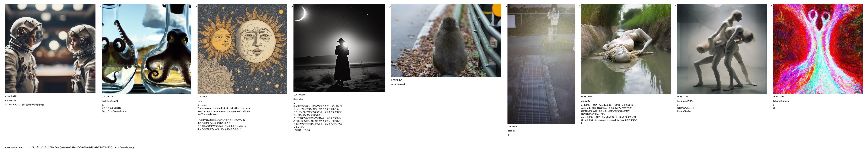This screenshot has width=868, height=151.
Task: Open the monkey by guardrail photo
Action: (x=446, y=41)
